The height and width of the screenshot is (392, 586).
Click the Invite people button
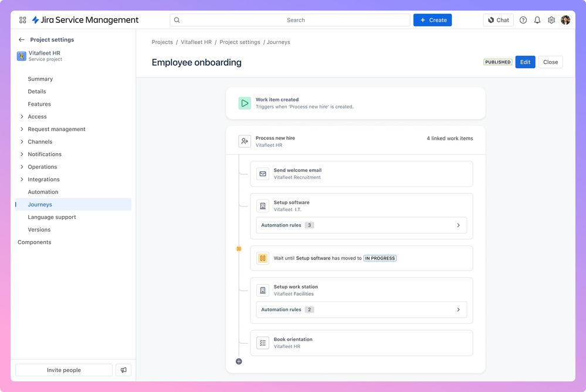point(63,370)
